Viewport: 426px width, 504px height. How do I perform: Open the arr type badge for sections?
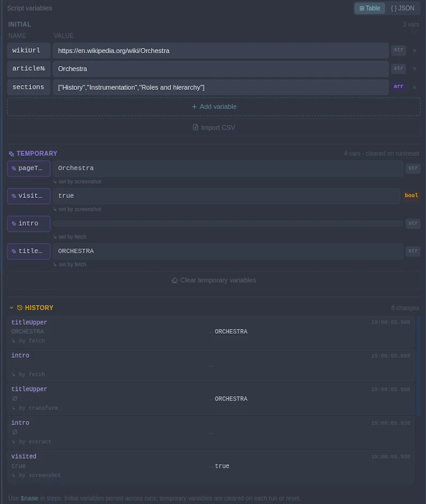398,86
